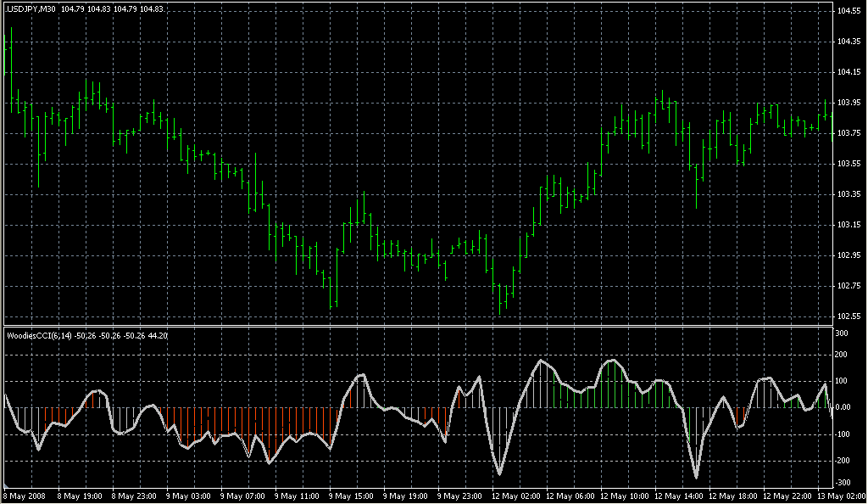
Task: Click the 9 May 07:00 time marker
Action: coord(240,496)
